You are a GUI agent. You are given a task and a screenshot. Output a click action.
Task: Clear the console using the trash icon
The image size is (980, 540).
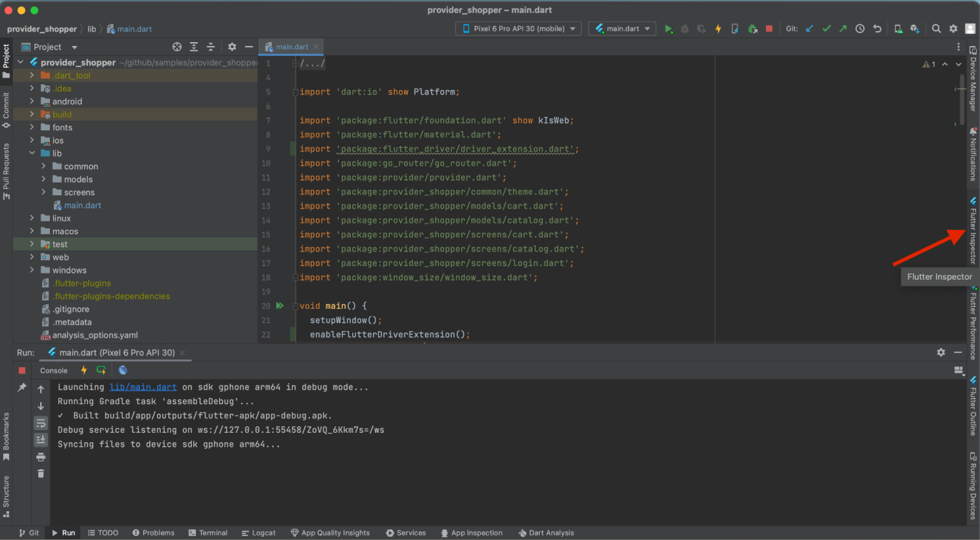click(40, 473)
